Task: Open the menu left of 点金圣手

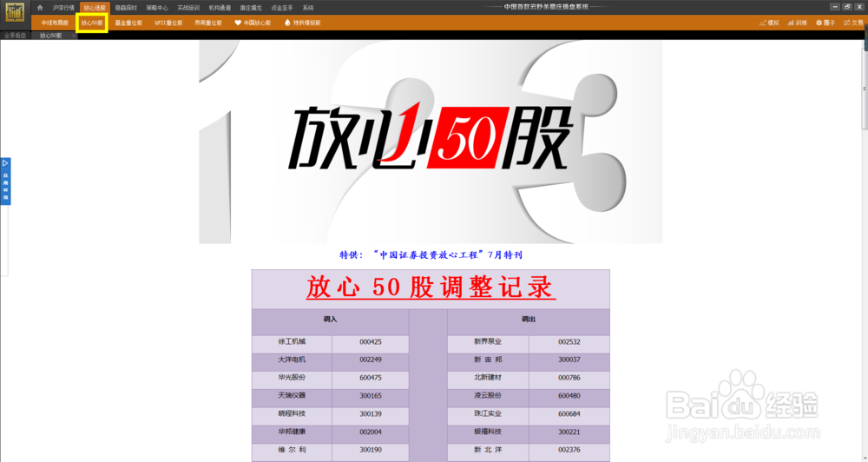Action: 251,8
